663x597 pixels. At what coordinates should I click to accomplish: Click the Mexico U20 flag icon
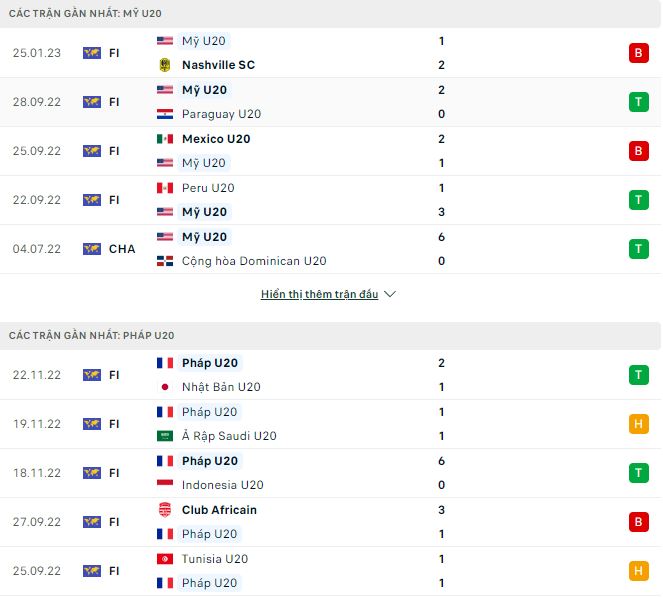[165, 139]
